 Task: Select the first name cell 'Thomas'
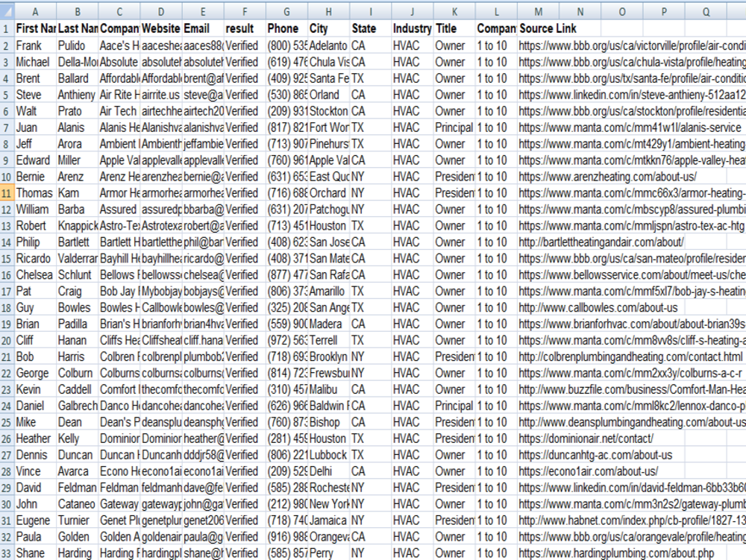36,193
